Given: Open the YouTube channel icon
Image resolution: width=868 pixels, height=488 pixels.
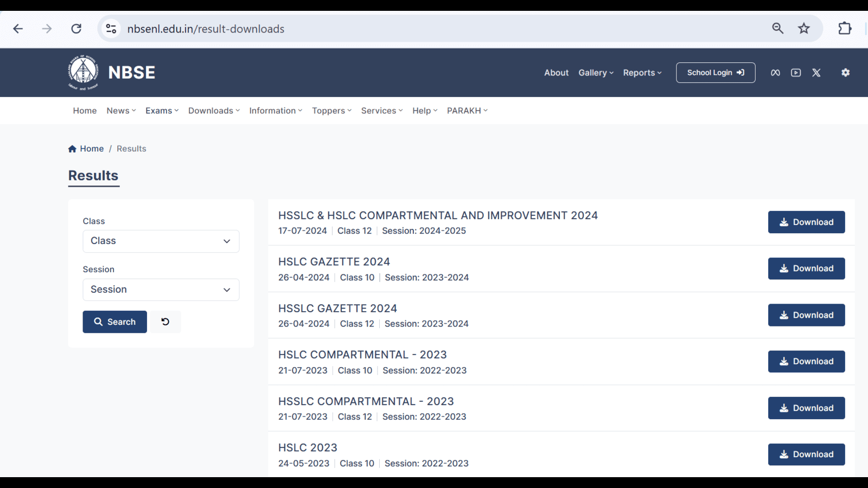Looking at the screenshot, I should coord(796,73).
